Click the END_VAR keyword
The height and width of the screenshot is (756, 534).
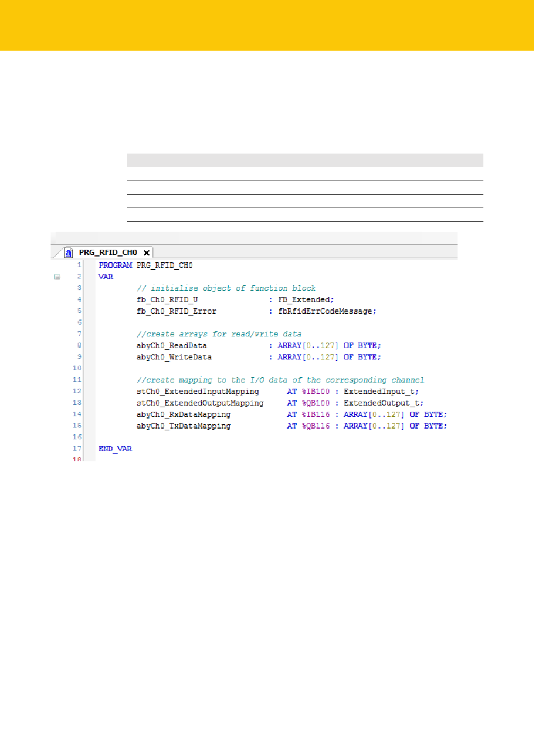click(115, 449)
